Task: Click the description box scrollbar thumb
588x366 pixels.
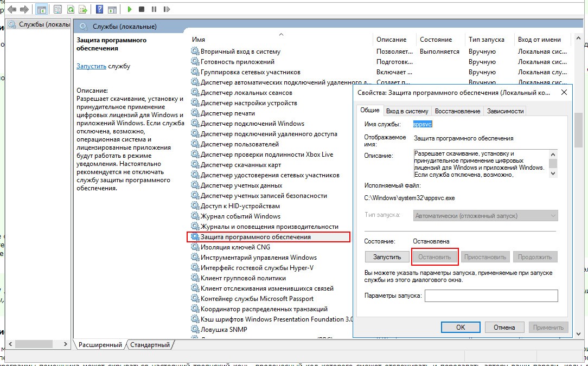Action: (x=553, y=163)
